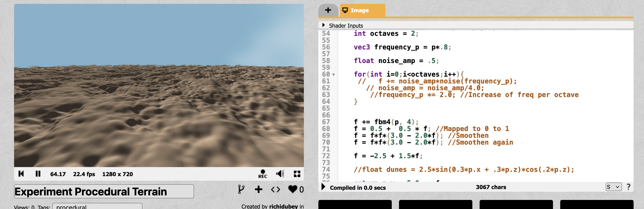This screenshot has width=644, height=209.
Task: Add shader to playlist with the plus icon
Action: pos(259,189)
